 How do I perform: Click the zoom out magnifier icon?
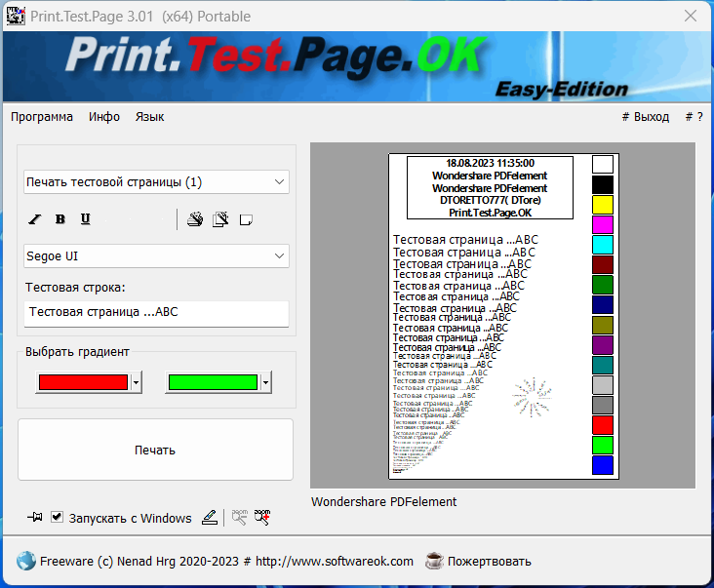click(240, 517)
